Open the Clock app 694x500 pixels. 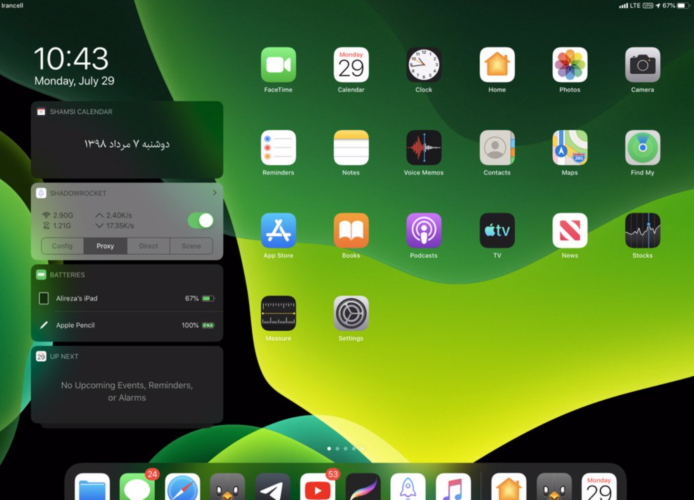[424, 65]
